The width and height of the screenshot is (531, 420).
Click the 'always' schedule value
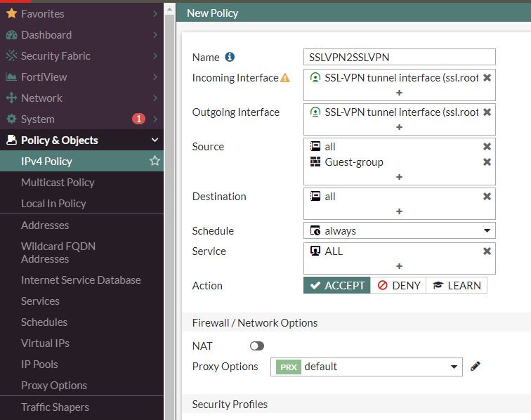[x=340, y=230]
